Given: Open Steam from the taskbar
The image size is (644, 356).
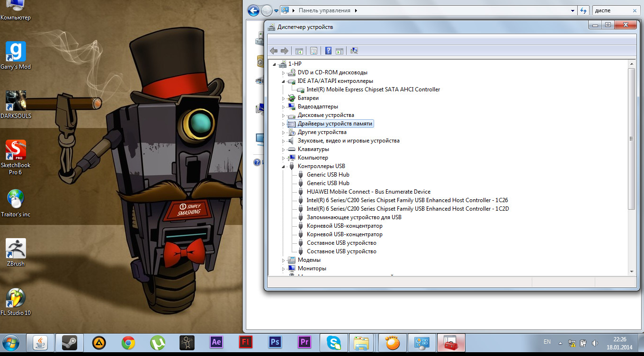Looking at the screenshot, I should coord(70,342).
